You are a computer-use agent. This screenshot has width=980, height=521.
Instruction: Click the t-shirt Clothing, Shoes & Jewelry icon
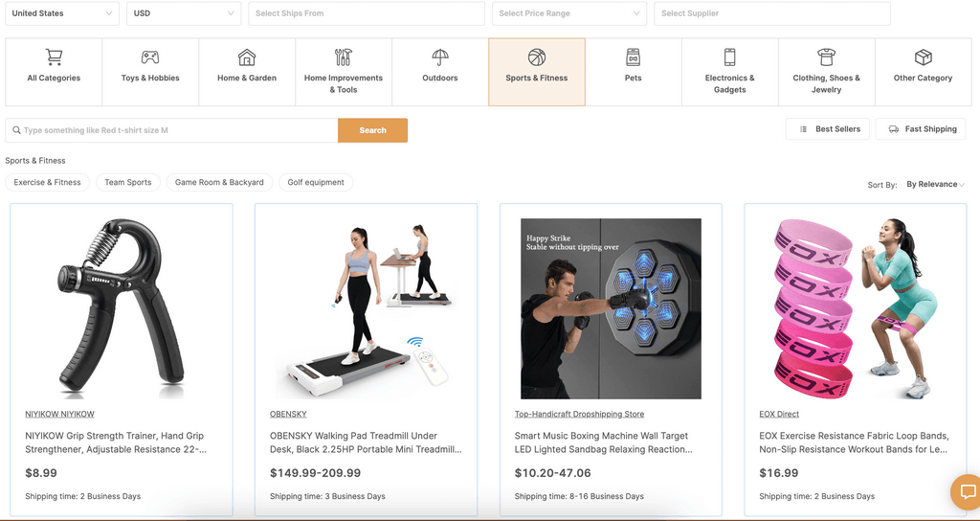point(826,57)
